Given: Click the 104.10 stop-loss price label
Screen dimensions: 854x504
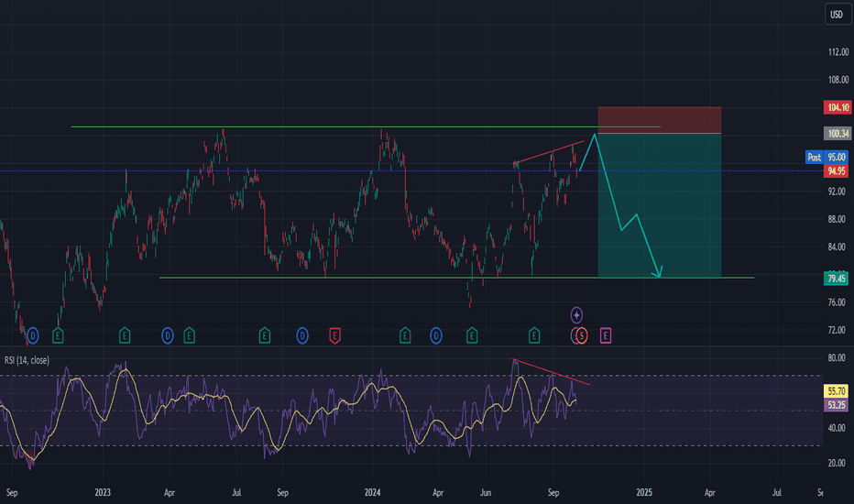Looking at the screenshot, I should [x=838, y=107].
